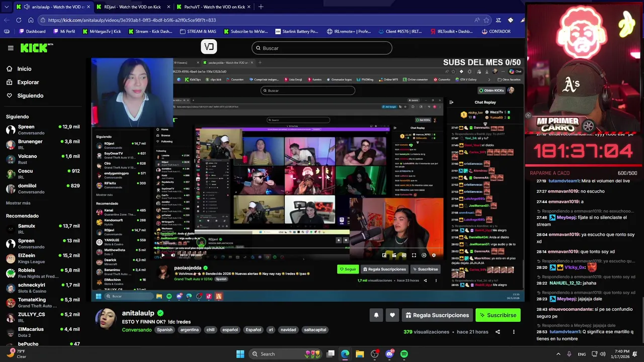The width and height of the screenshot is (644, 362).
Task: Add this page to favorites
Action: coord(486,20)
